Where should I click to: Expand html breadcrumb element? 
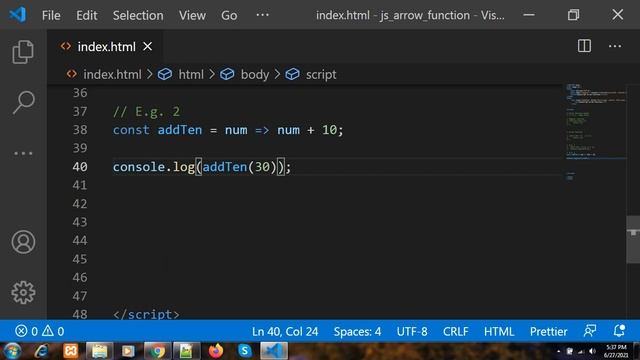tap(191, 75)
